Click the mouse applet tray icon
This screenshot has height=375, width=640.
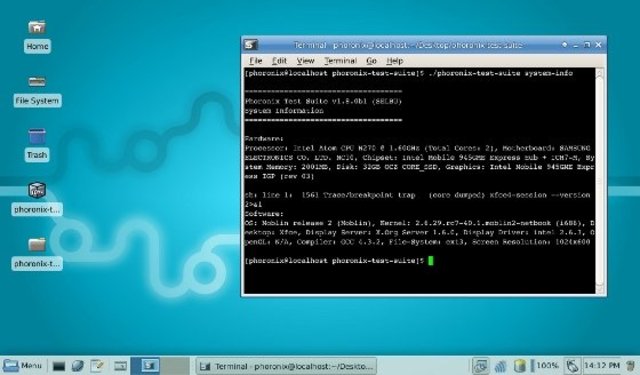pyautogui.click(x=572, y=366)
